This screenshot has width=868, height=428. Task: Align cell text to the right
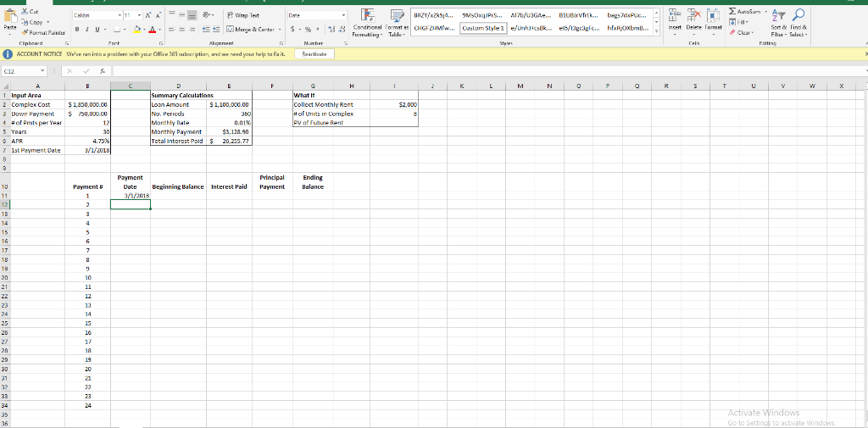click(x=191, y=30)
